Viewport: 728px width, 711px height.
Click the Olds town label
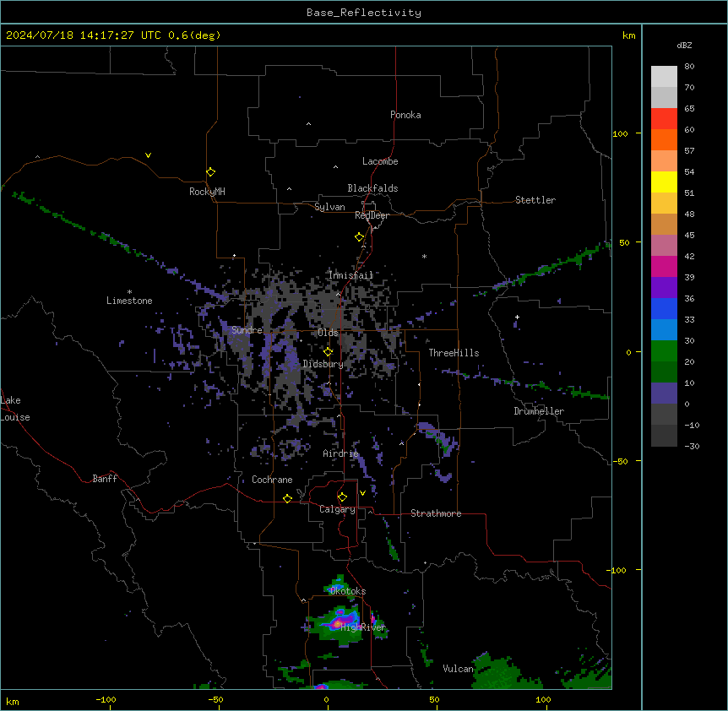[x=328, y=333]
